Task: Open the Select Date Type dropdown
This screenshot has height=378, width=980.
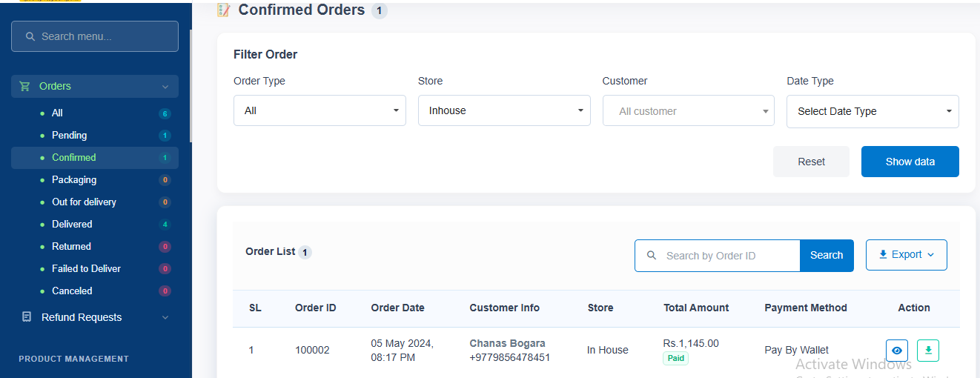Action: point(873,111)
